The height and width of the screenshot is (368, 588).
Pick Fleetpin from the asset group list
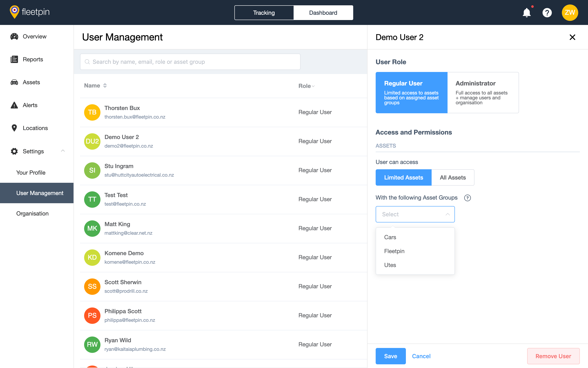point(415,251)
